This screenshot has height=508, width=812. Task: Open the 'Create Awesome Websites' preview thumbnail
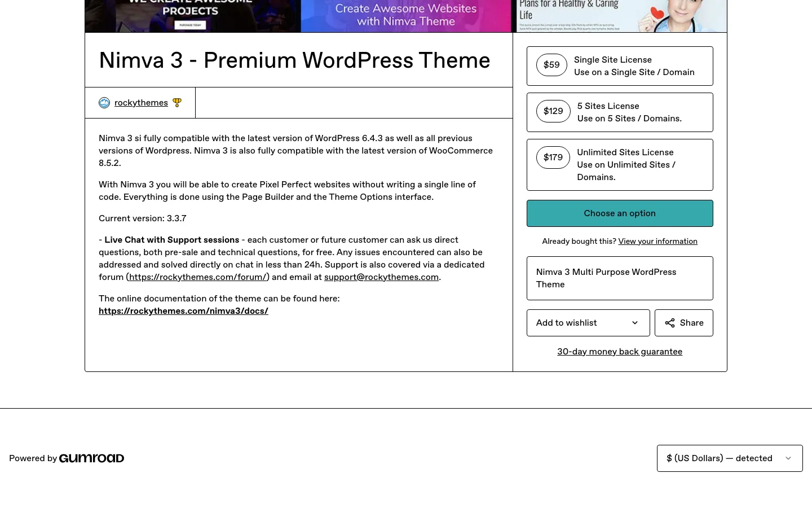406,16
